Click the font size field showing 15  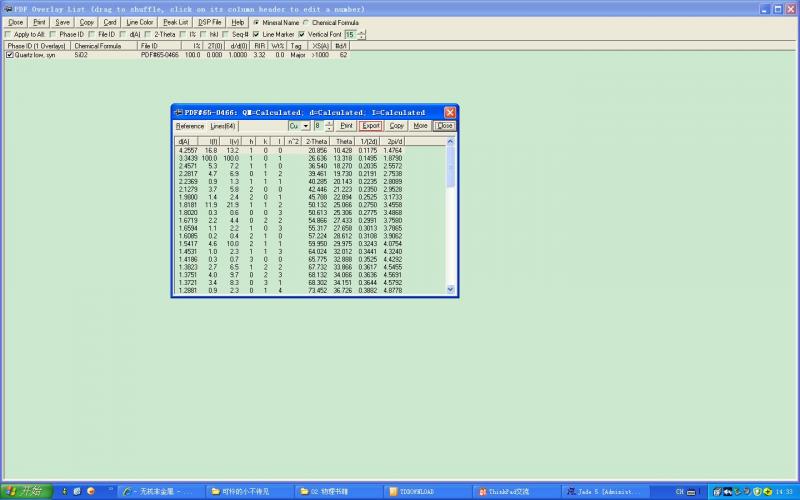tap(351, 35)
